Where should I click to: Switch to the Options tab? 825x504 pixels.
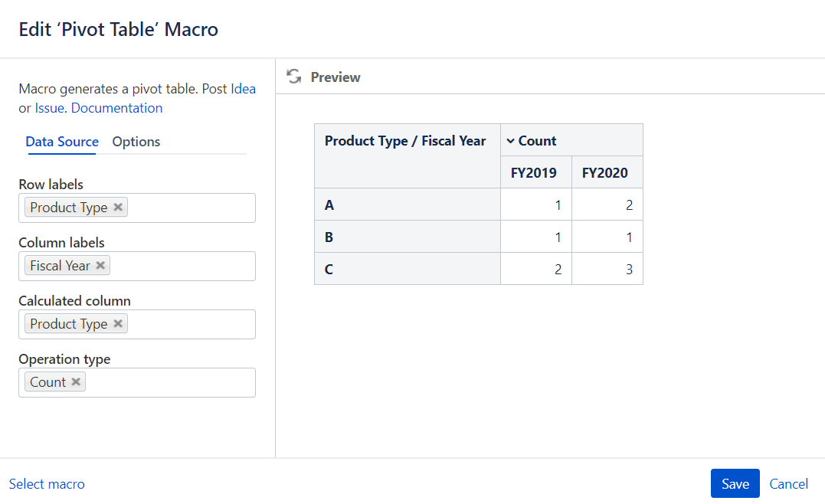[x=136, y=142]
